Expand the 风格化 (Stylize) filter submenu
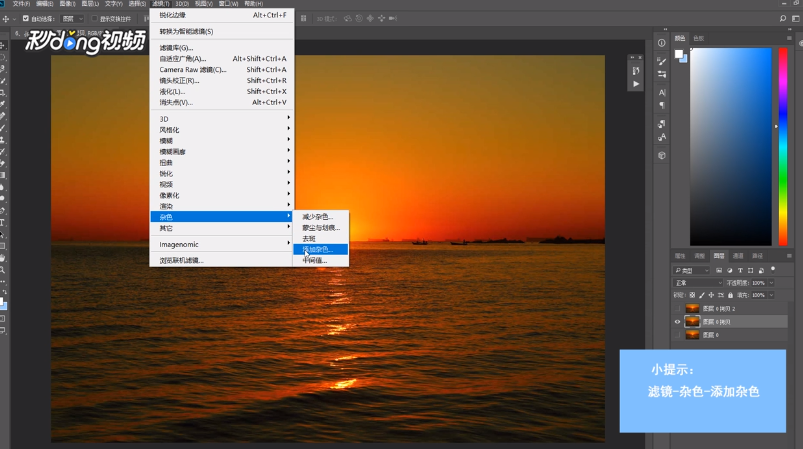The image size is (803, 449). pyautogui.click(x=222, y=130)
